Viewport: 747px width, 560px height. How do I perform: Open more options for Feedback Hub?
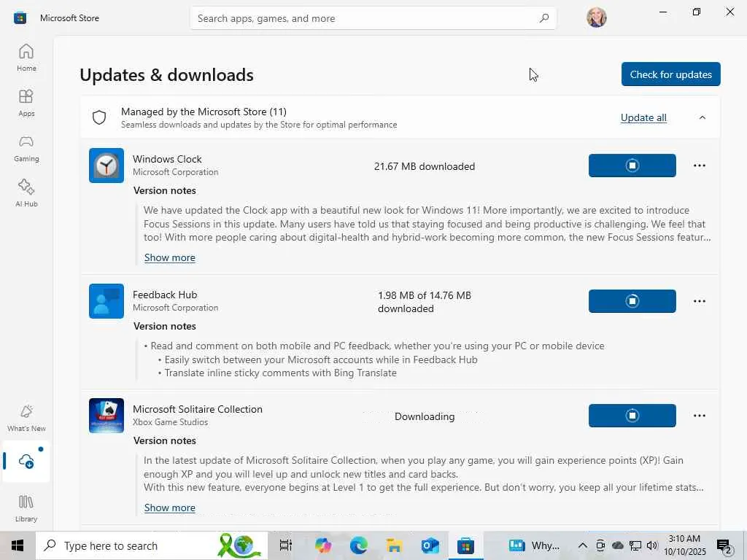pyautogui.click(x=700, y=301)
